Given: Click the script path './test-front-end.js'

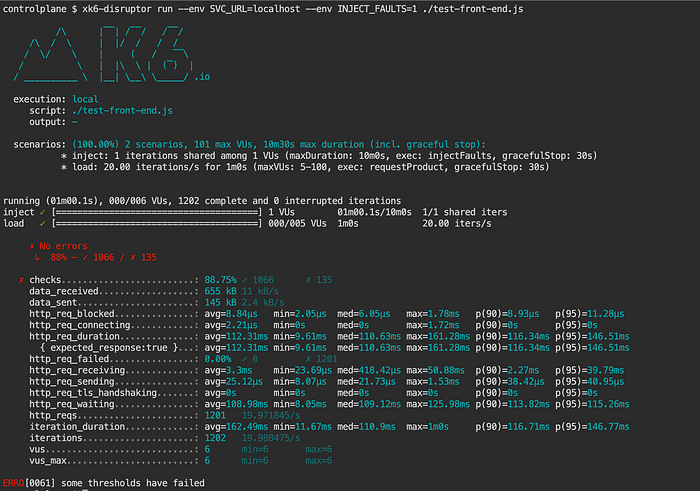Looking at the screenshot, I should [x=122, y=110].
